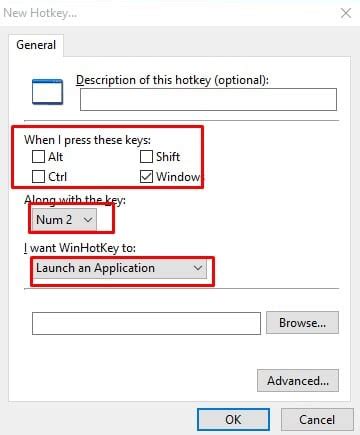Image resolution: width=360 pixels, height=435 pixels.
Task: Focus the hotkey description text box
Action: click(x=208, y=99)
